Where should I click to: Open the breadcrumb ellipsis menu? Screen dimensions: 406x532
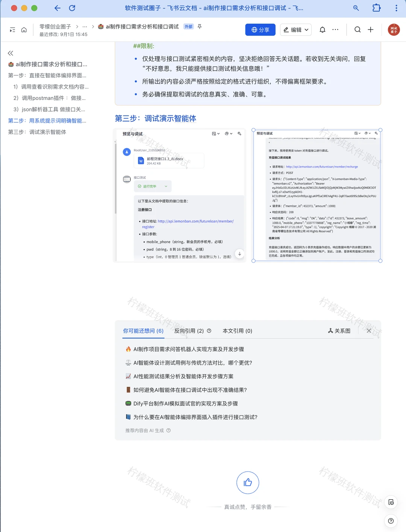pyautogui.click(x=85, y=27)
